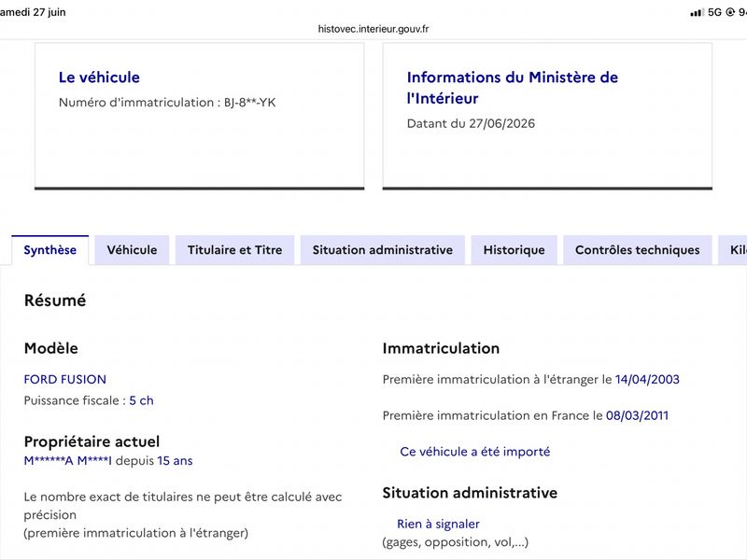Switch to the Véhicule tab
The width and height of the screenshot is (747, 560).
click(x=132, y=250)
